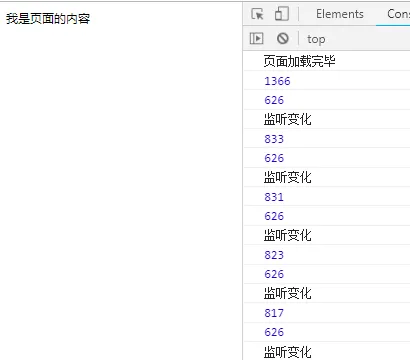This screenshot has width=410, height=360.
Task: Open the top context selector
Action: point(316,39)
